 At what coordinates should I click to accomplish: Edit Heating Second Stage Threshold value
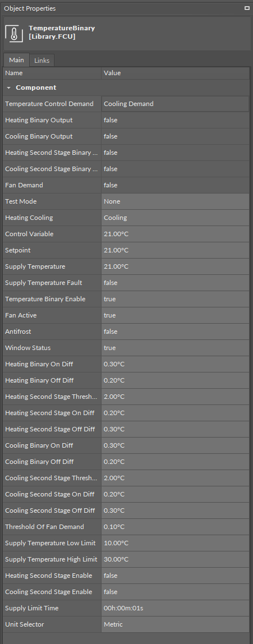(175, 397)
